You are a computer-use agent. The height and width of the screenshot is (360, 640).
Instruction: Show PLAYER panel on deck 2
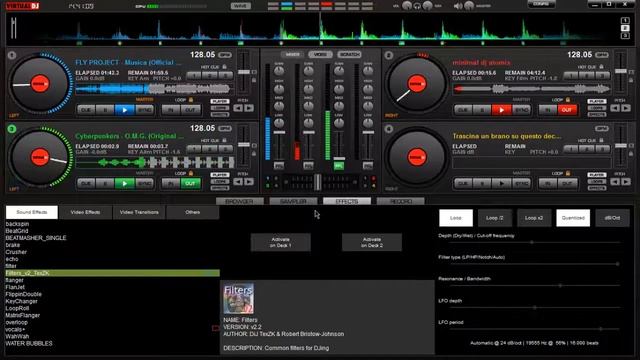[x=597, y=101]
